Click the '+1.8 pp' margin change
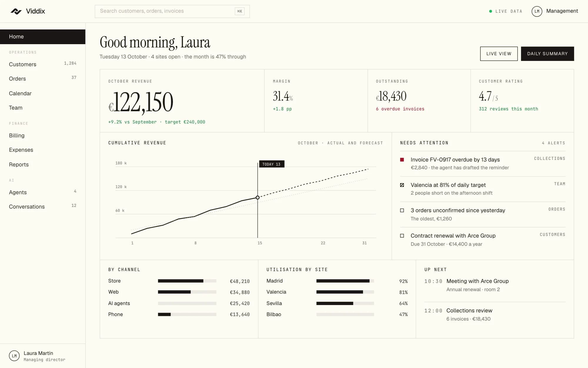 pos(282,109)
